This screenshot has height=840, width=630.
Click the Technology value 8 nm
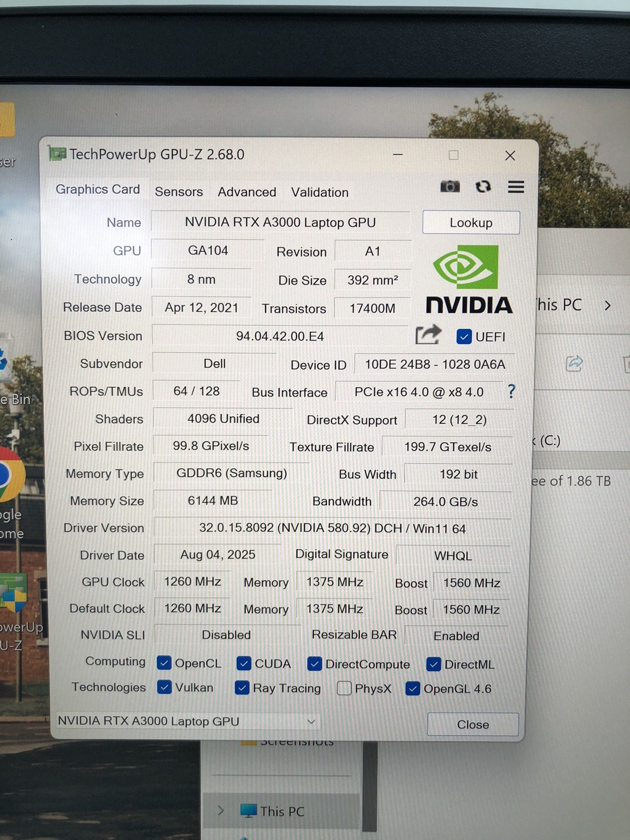click(201, 279)
